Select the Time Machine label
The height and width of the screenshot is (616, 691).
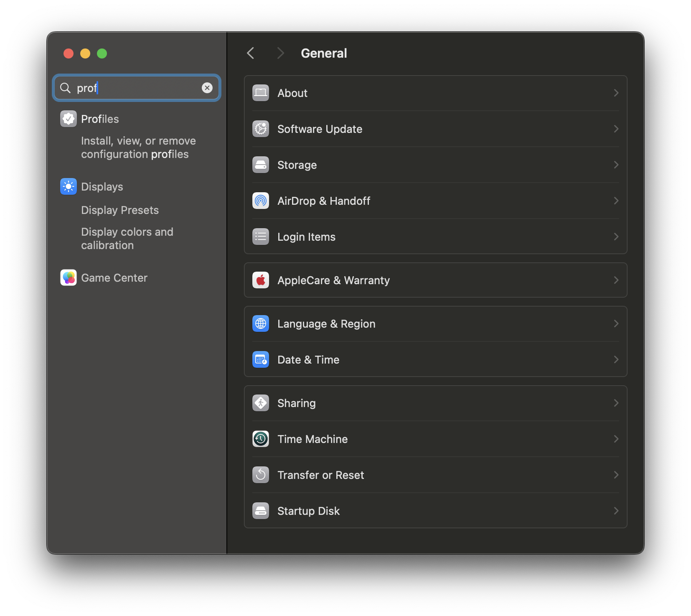tap(312, 439)
